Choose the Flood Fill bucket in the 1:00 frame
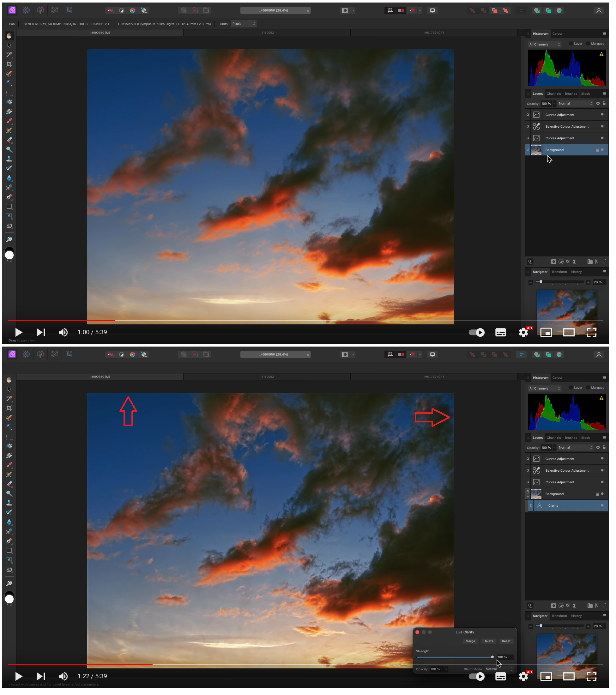Image resolution: width=616 pixels, height=695 pixels. coord(9,103)
